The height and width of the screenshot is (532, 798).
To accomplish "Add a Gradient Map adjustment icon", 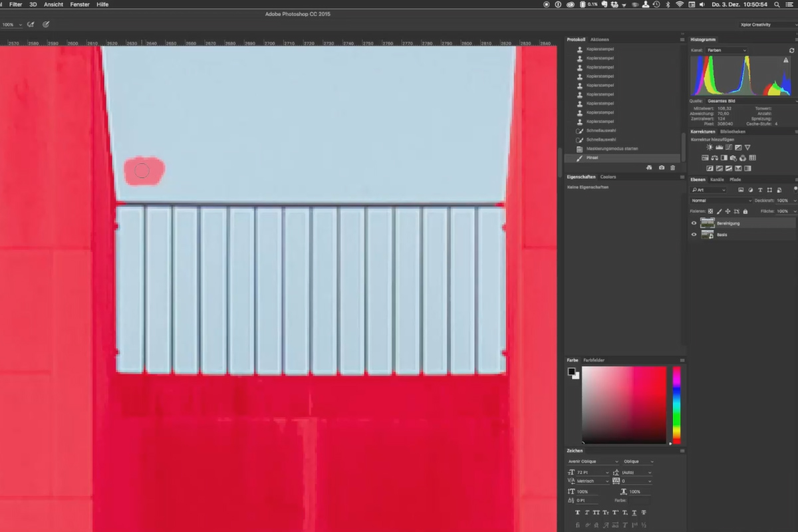I will pyautogui.click(x=747, y=168).
